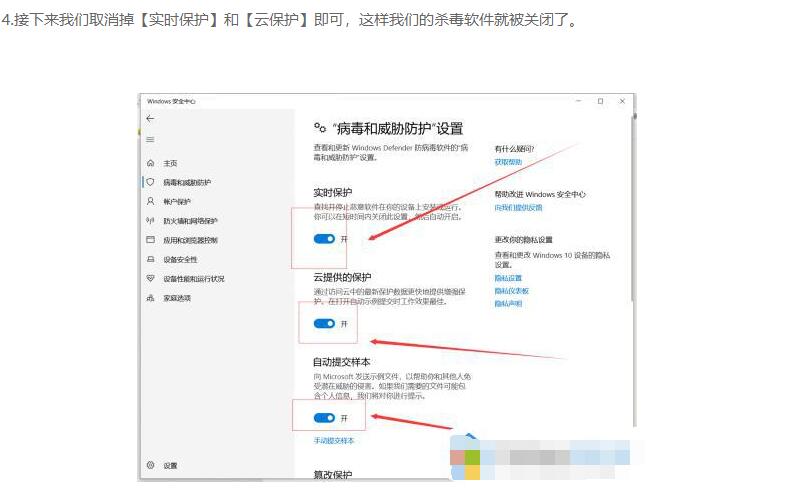Expand the hamburger navigation menu
Image resolution: width=800 pixels, height=503 pixels.
coord(150,139)
